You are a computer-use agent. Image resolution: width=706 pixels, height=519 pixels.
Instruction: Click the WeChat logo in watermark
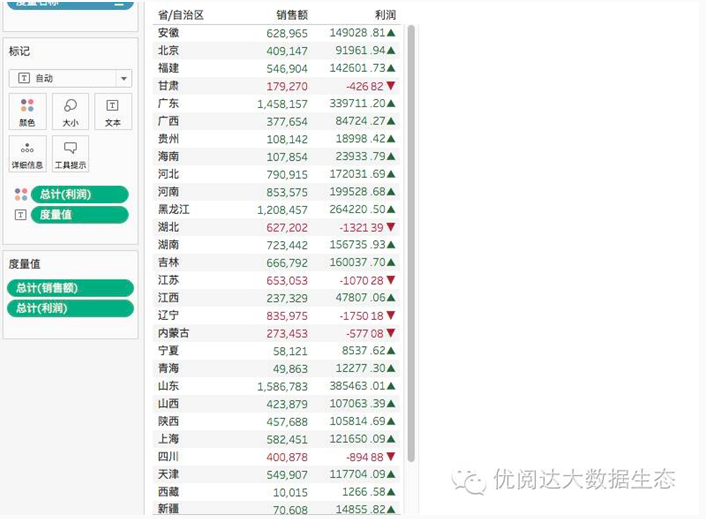click(468, 480)
